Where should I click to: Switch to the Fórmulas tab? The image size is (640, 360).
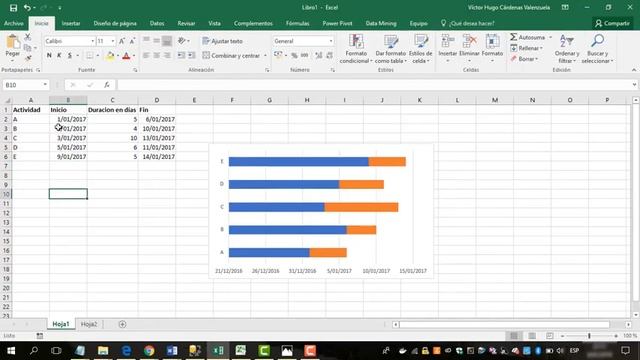tap(297, 24)
